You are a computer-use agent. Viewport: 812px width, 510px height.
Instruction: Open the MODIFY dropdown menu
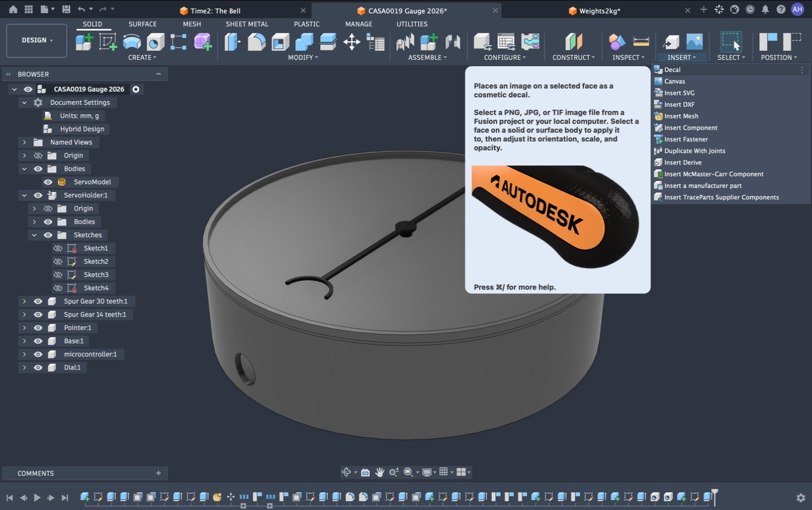[x=303, y=57]
